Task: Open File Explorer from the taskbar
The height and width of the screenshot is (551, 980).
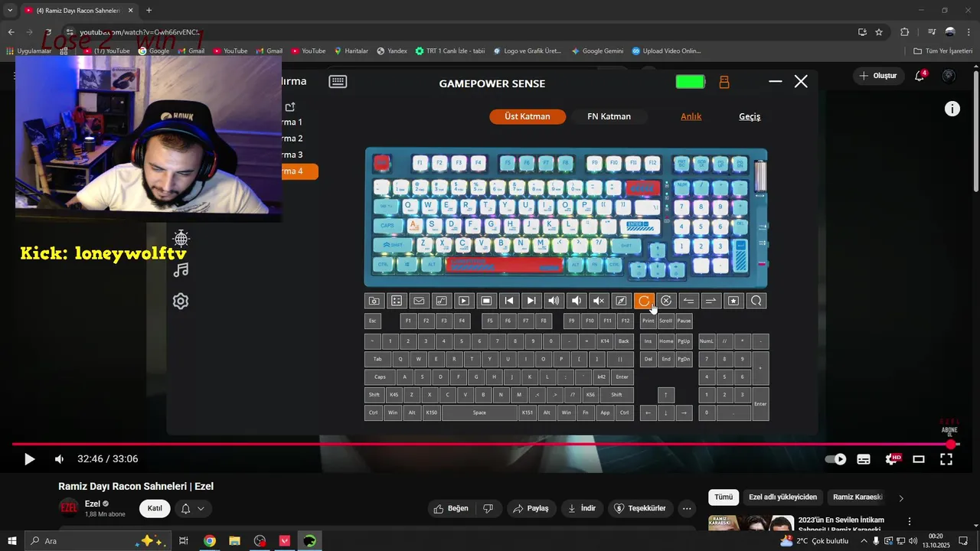Action: 234,541
